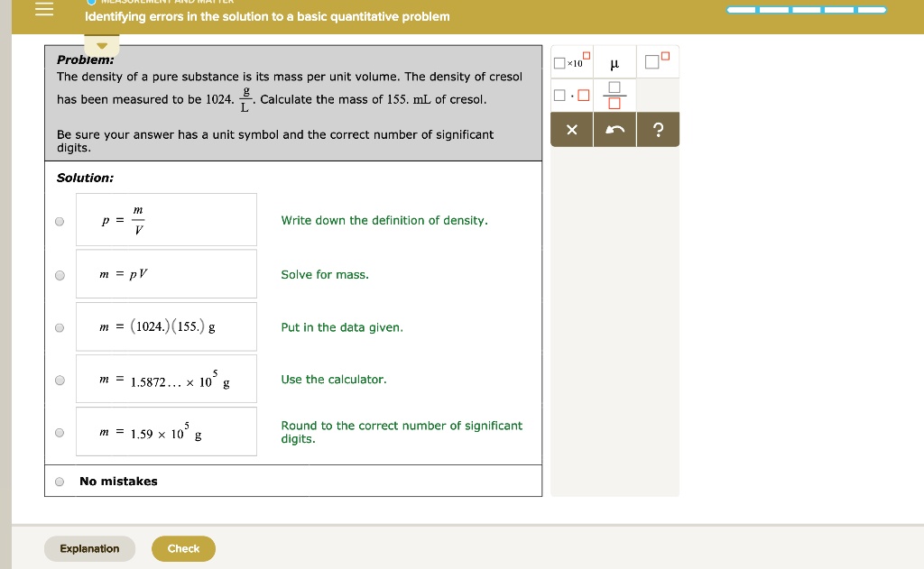Insert the micro (μ) symbol
924x569 pixels.
[614, 61]
